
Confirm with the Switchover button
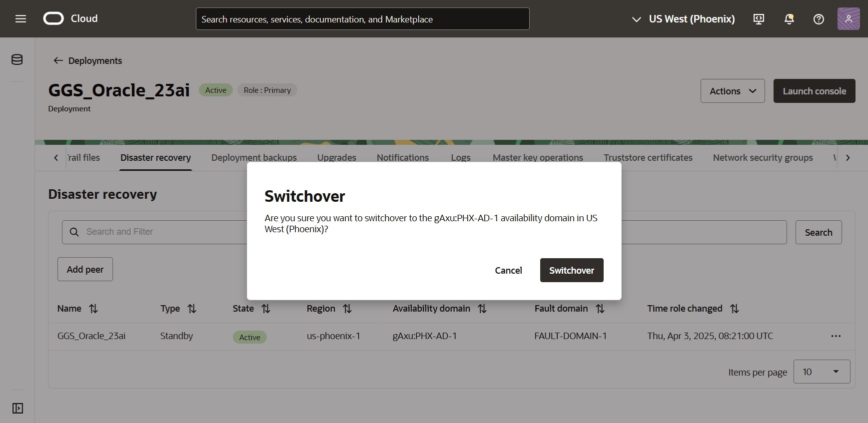pos(572,270)
